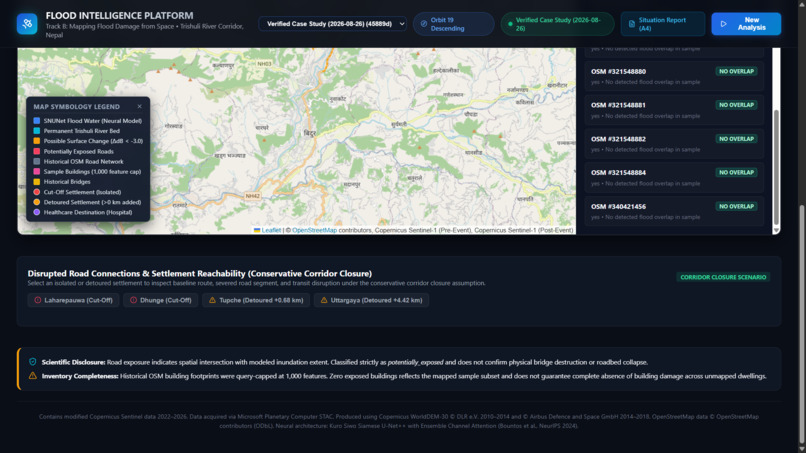Click NO OVERLAP badge for OSM #321548880
The height and width of the screenshot is (453, 806).
click(736, 71)
